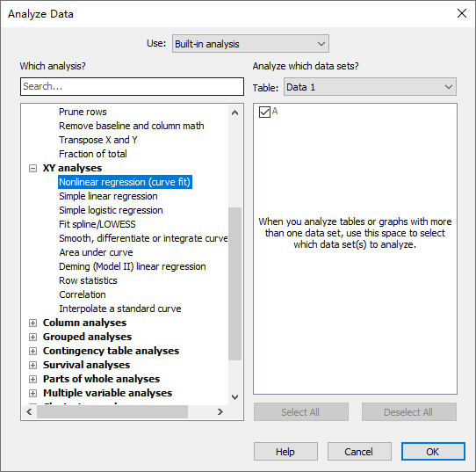476x472 pixels.
Task: Click the OK button
Action: (433, 452)
